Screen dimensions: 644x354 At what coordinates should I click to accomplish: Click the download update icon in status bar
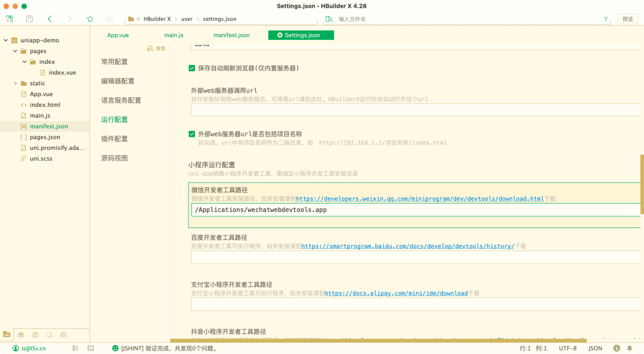click(x=617, y=348)
